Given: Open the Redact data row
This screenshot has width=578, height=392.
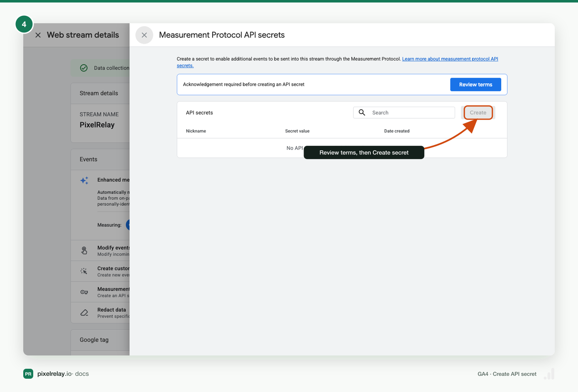Looking at the screenshot, I should point(100,313).
